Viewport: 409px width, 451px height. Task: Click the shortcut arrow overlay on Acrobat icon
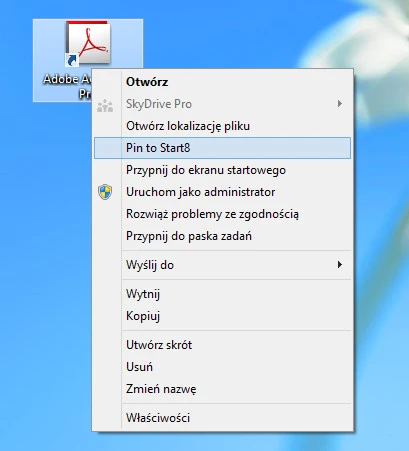[x=72, y=60]
